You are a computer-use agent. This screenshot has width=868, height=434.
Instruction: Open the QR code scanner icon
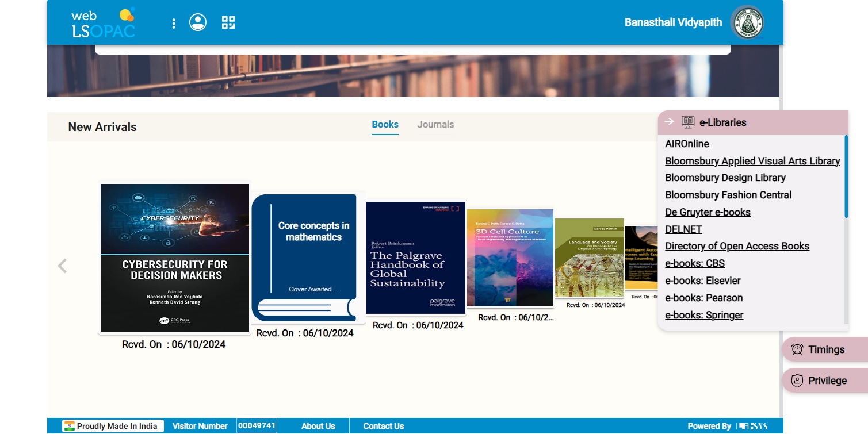[228, 22]
